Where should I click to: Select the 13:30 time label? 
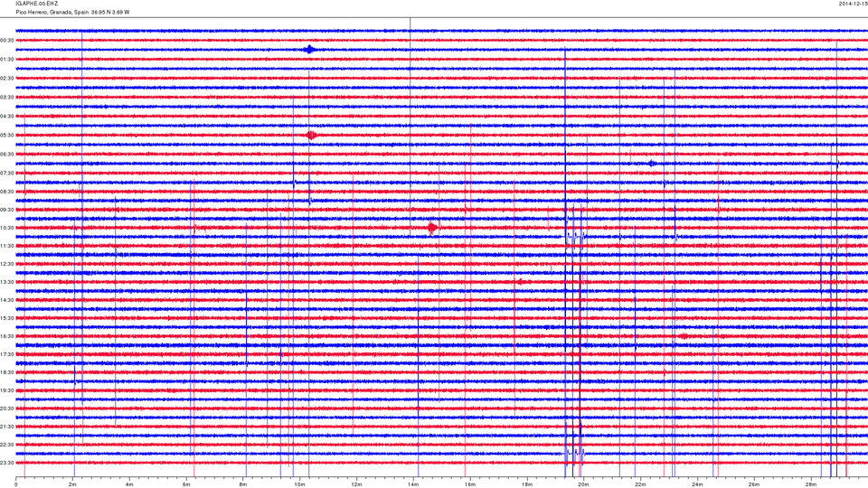[7, 282]
